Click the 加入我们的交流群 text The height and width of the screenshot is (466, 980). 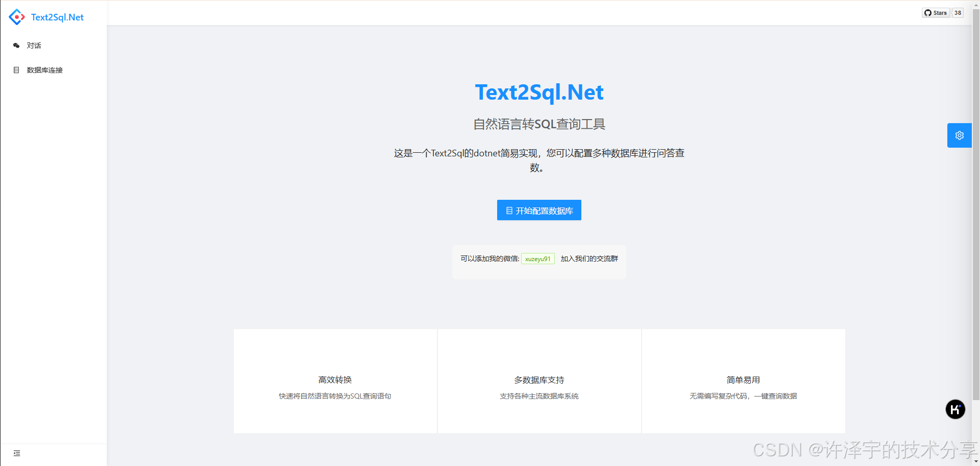[590, 259]
